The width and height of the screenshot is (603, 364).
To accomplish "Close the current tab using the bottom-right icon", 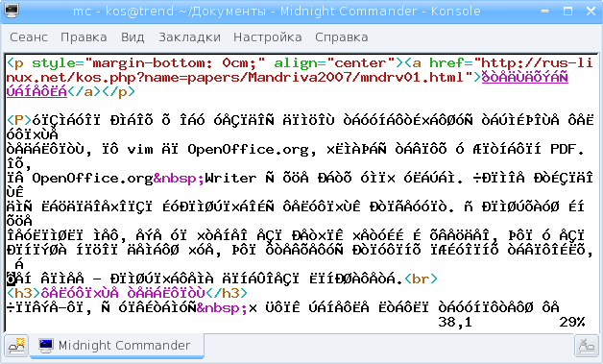I will pyautogui.click(x=586, y=346).
